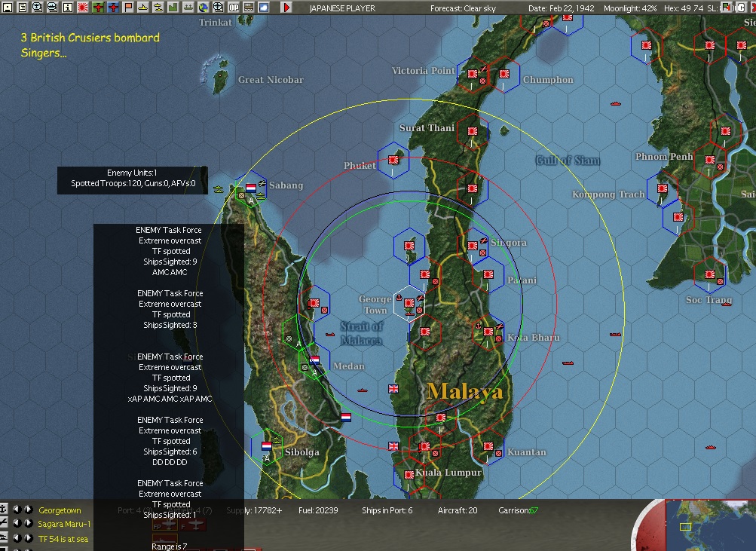Click the single yellow ship toolbar icon
Image resolution: width=756 pixels, height=551 pixels.
tap(143, 8)
